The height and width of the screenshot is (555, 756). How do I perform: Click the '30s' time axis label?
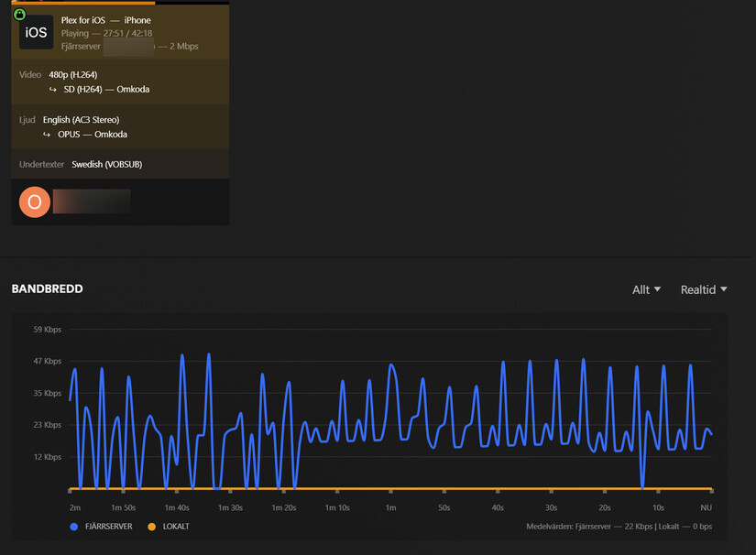point(551,507)
